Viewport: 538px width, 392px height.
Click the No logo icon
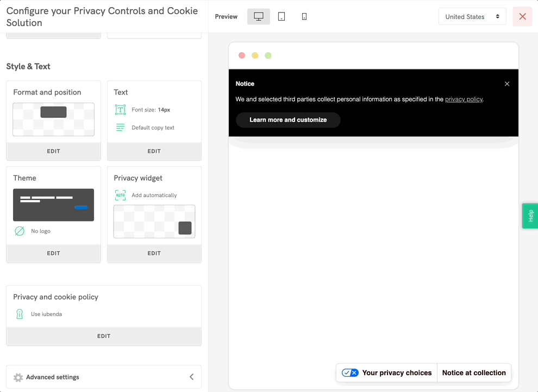(20, 231)
